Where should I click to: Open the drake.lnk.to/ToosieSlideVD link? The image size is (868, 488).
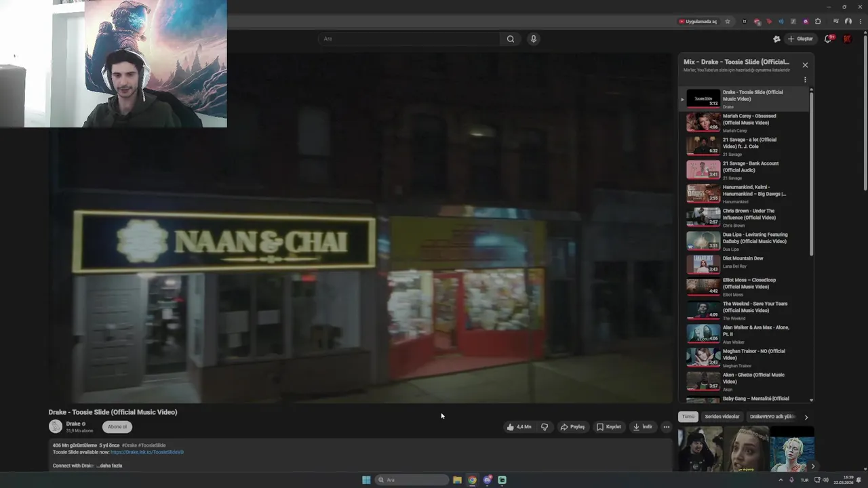tap(147, 452)
